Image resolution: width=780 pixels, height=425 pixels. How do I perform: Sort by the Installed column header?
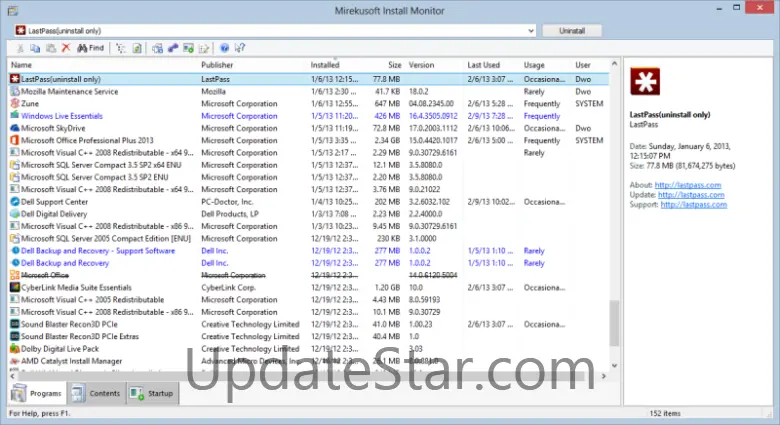tap(325, 65)
